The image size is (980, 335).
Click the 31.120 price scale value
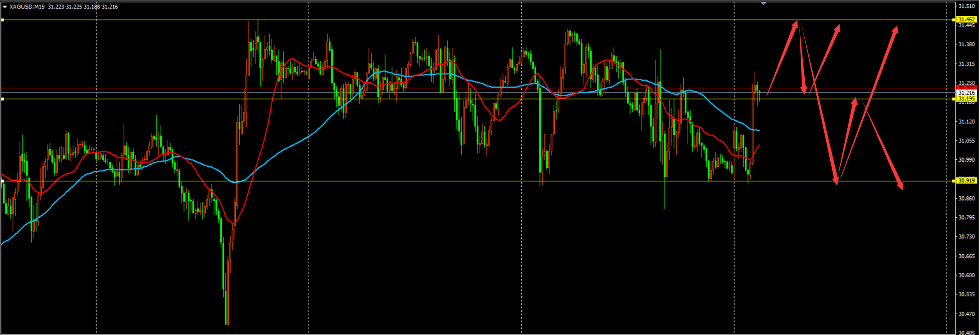tap(967, 122)
